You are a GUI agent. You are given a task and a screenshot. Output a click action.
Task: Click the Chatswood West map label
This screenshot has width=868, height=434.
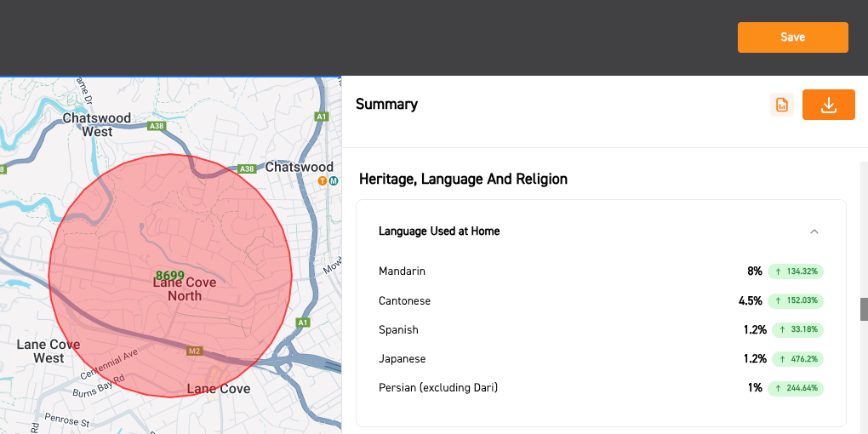pos(97,124)
